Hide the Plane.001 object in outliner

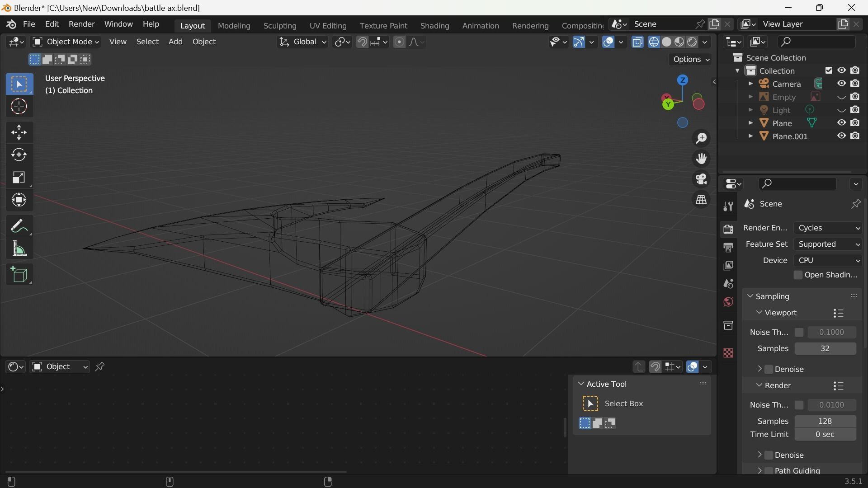(x=841, y=136)
